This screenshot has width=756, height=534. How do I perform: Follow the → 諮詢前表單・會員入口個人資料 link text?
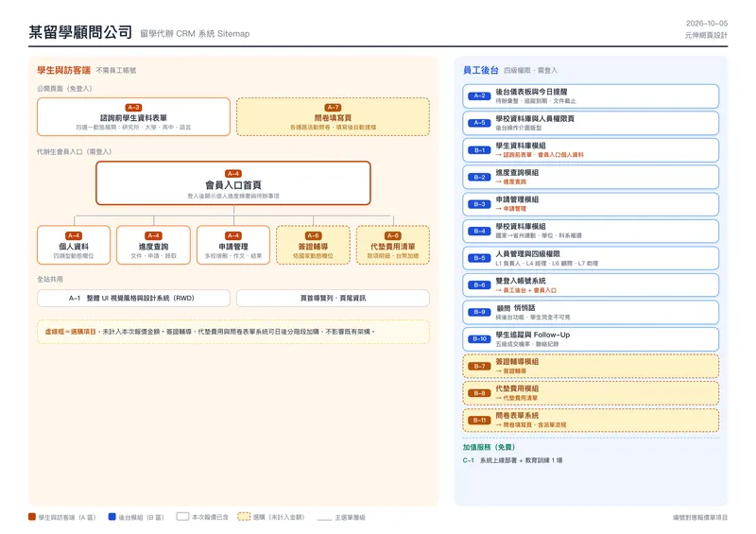point(540,155)
